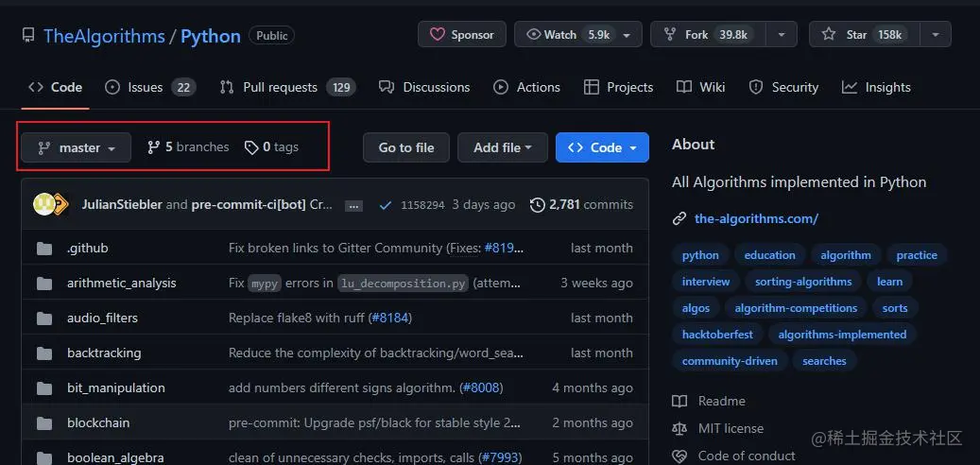
Task: Open commit hash 1158294
Action: (422, 205)
